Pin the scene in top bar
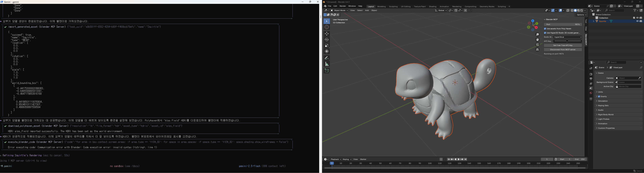 tap(608, 6)
